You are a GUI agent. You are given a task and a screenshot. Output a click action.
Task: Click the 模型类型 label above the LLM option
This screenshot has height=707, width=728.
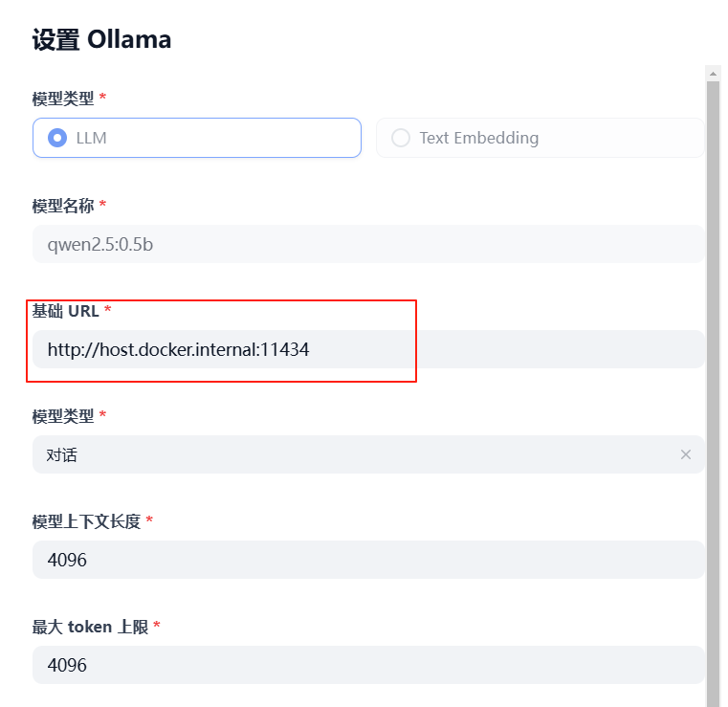point(63,98)
